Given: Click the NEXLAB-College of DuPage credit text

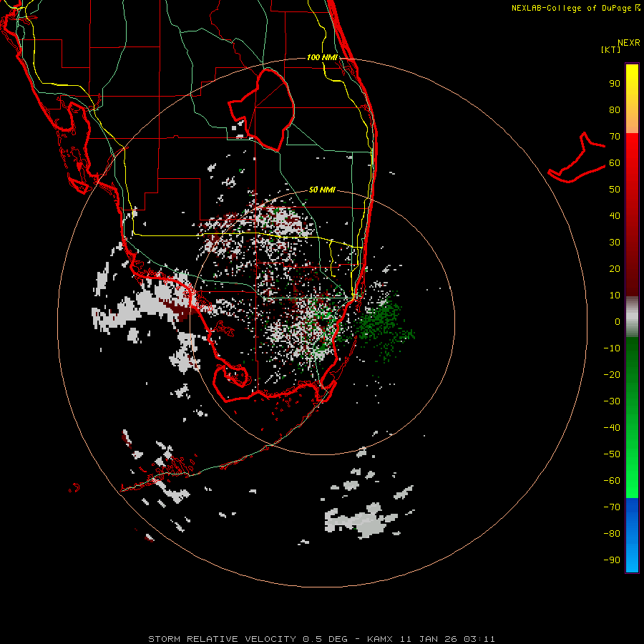Looking at the screenshot, I should pos(571,8).
